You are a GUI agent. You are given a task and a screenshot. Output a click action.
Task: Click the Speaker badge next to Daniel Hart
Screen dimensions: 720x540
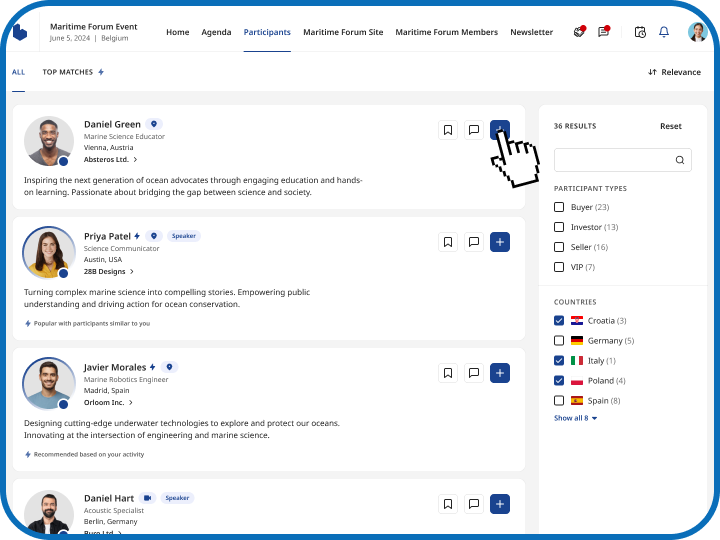[x=177, y=498]
